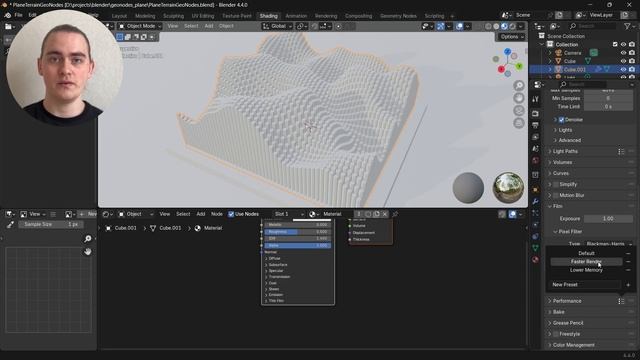Hide Cube.001 with its eye icon
The image size is (640, 360).
623,69
